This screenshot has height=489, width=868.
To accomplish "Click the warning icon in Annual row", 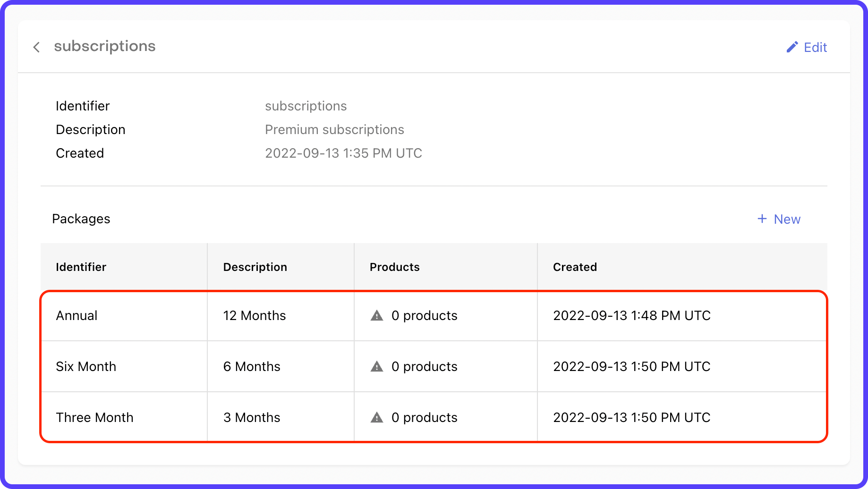I will coord(377,315).
